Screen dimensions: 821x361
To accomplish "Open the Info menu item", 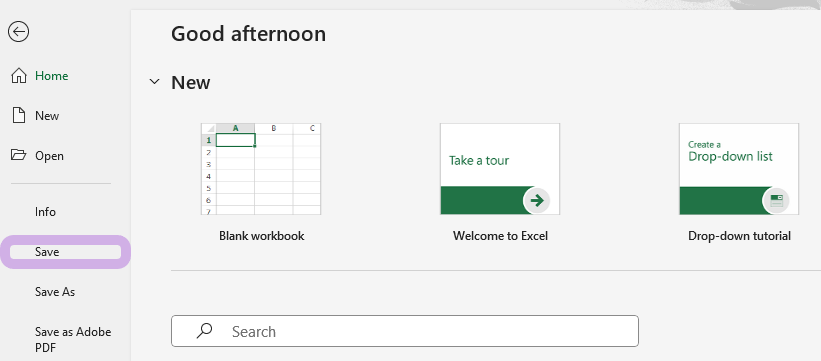I will point(46,212).
